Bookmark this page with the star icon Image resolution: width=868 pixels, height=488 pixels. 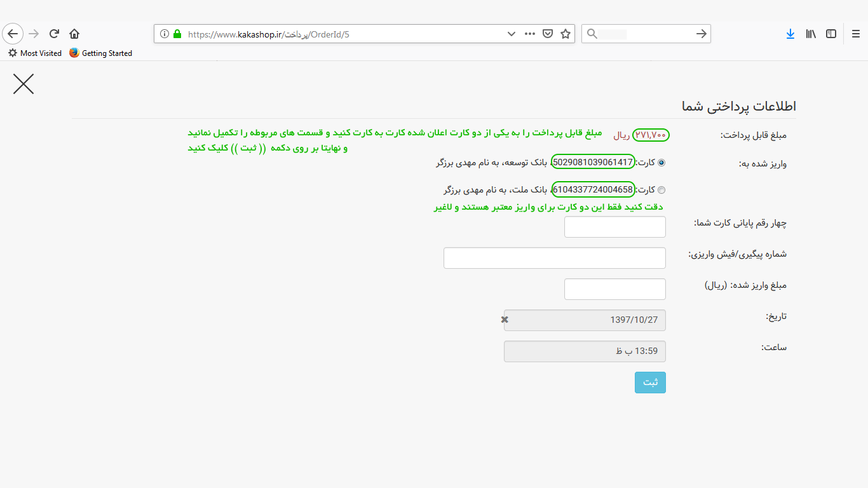565,34
